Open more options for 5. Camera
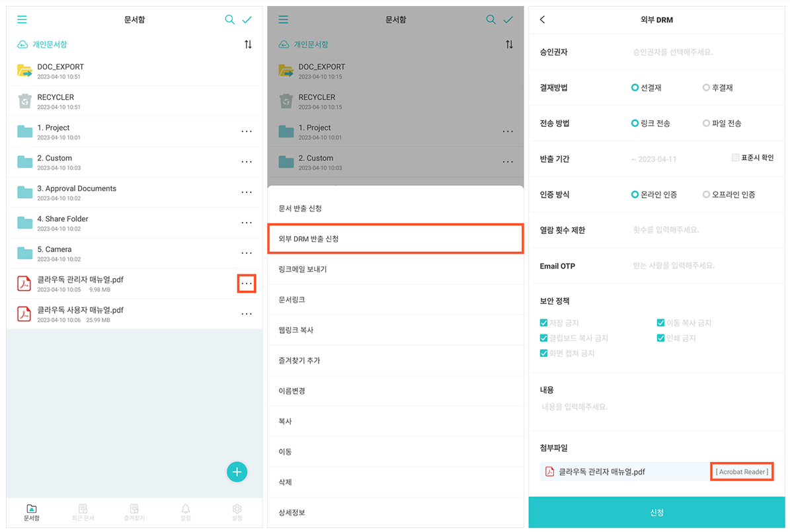 247,253
